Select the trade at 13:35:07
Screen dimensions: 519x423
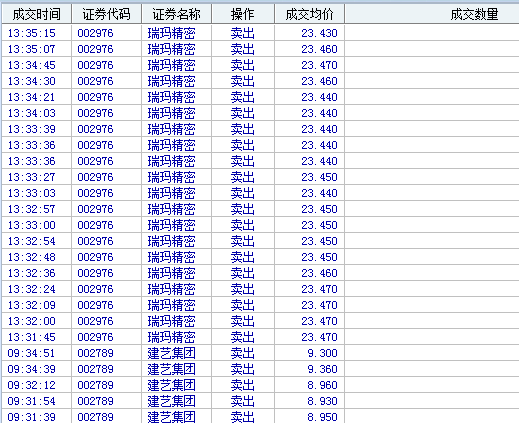tap(260, 49)
